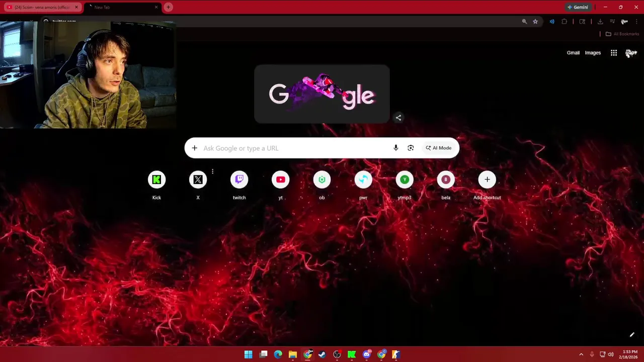The width and height of the screenshot is (644, 362).
Task: Click the blue sound-waves extension icon
Action: click(x=552, y=22)
